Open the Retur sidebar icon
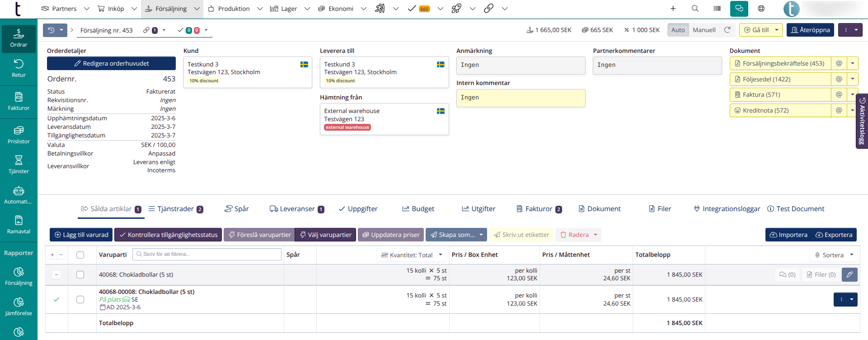This screenshot has width=868, height=340. tap(19, 68)
